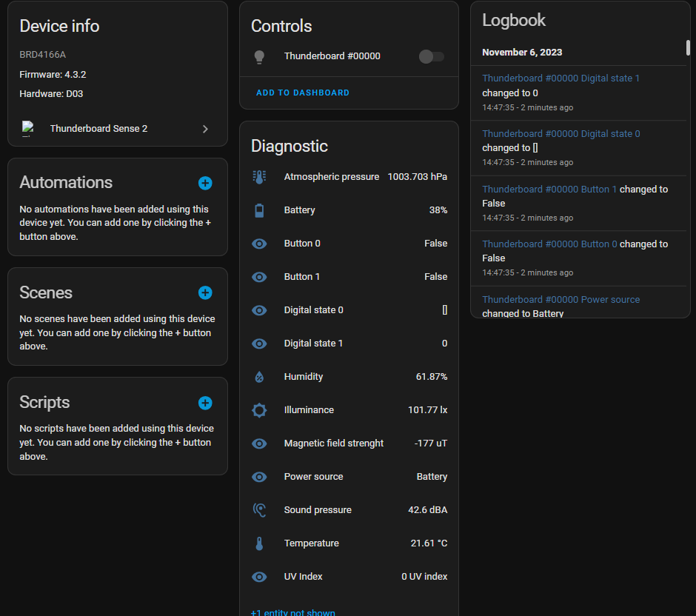696x616 pixels.
Task: Click the Logbook scrollbar thumb
Action: tap(688, 47)
